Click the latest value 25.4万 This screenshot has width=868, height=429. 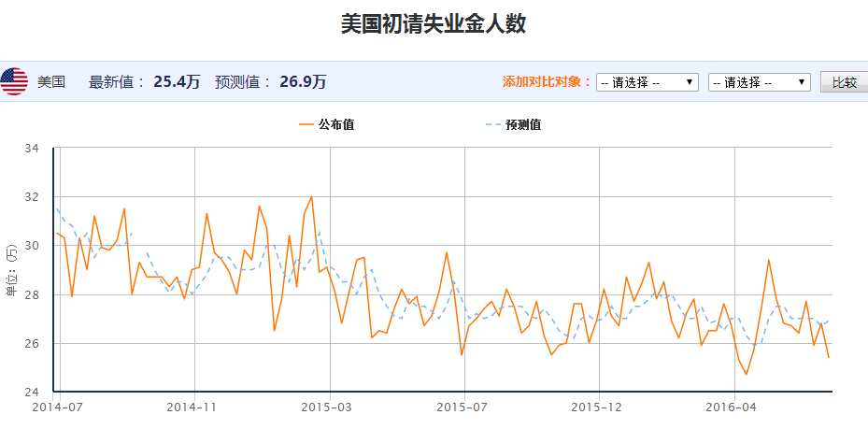178,82
